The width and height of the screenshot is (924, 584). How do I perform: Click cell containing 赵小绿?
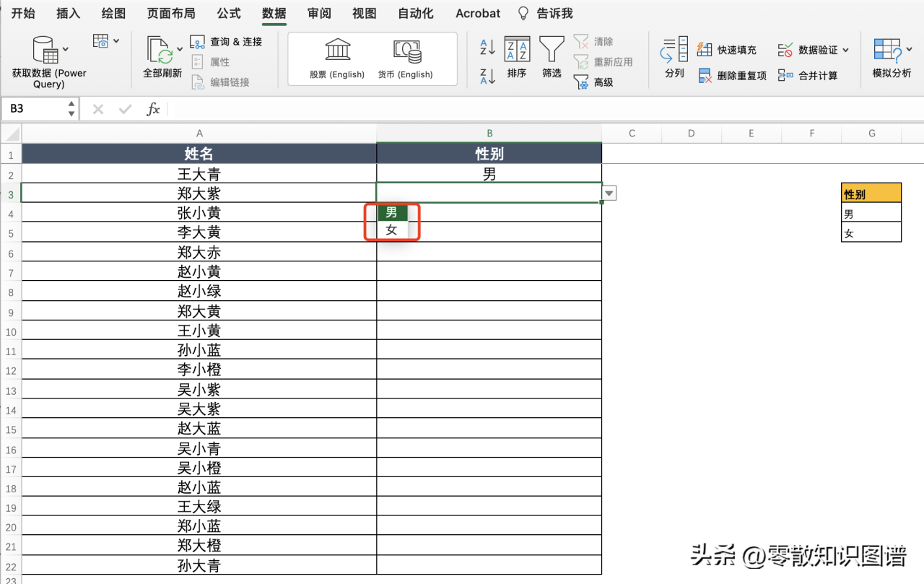(x=199, y=292)
